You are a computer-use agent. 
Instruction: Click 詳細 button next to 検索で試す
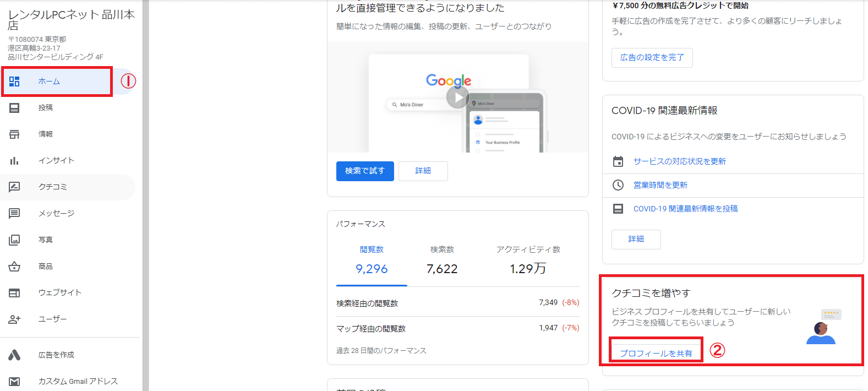tap(423, 171)
